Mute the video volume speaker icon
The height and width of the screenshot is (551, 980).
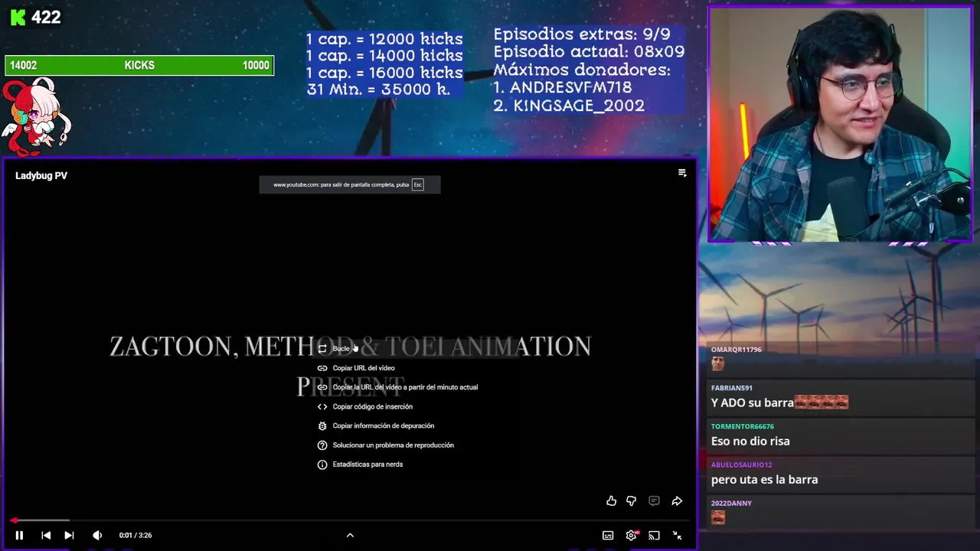pyautogui.click(x=97, y=536)
